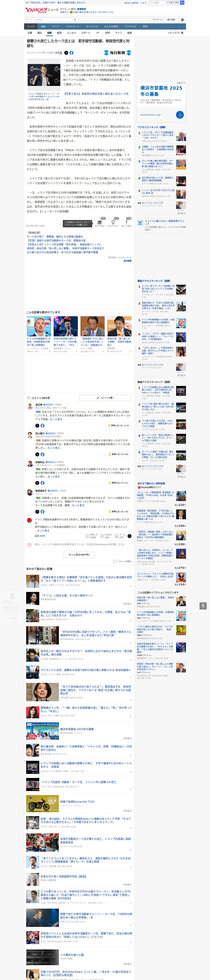Open the ランキング tab
The image size is (210, 980).
[130, 27]
